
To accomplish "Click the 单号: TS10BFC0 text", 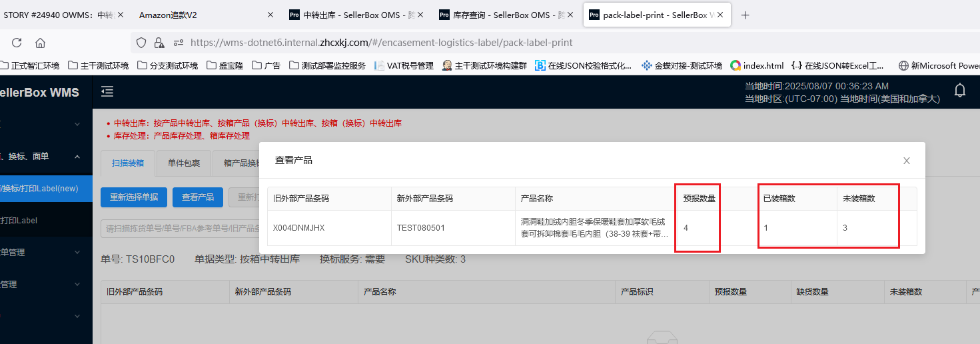I will point(138,259).
